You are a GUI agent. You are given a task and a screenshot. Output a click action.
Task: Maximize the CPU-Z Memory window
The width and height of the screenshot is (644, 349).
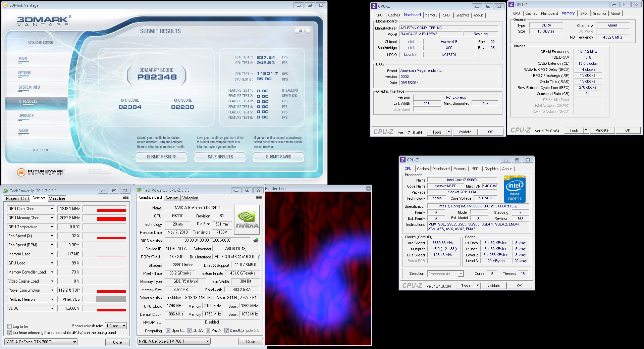coord(625,4)
